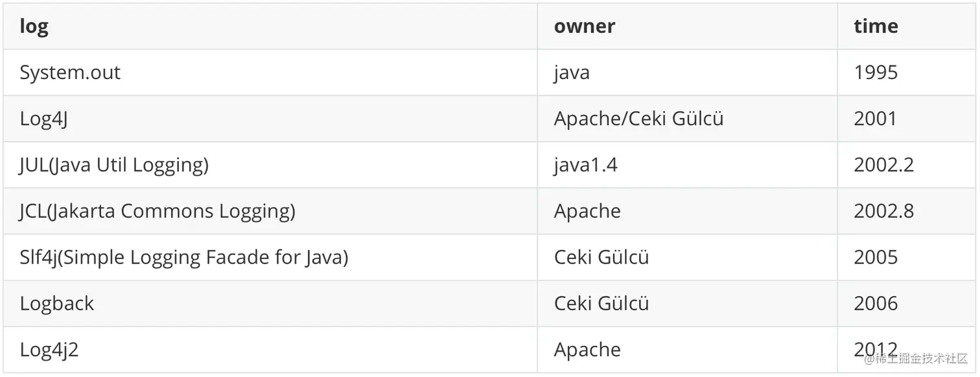Click the year 1995 cell
Image resolution: width=980 pixels, height=377 pixels.
pos(876,73)
